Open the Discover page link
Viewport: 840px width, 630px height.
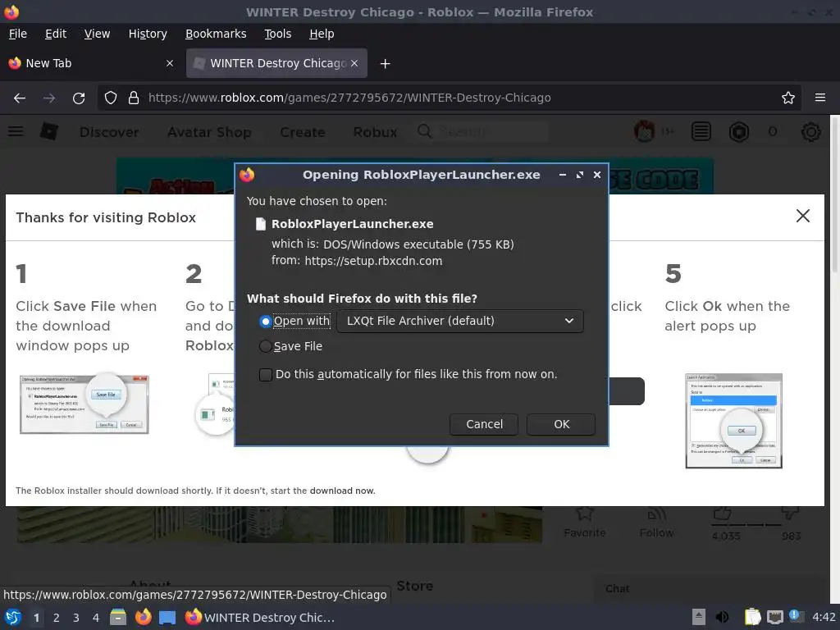[x=109, y=132]
